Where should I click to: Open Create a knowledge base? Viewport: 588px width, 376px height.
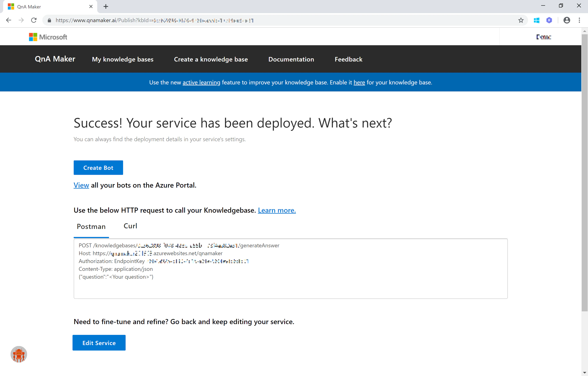(x=211, y=59)
